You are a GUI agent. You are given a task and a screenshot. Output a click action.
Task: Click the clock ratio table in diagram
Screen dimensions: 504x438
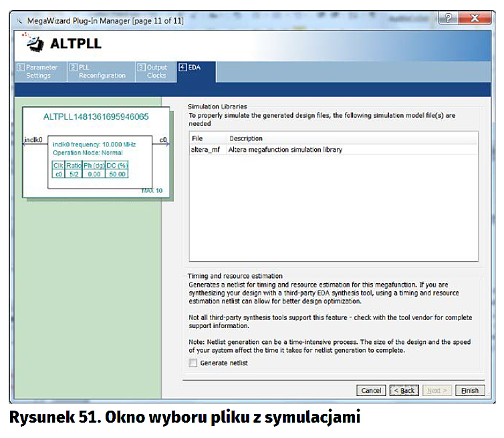point(91,170)
